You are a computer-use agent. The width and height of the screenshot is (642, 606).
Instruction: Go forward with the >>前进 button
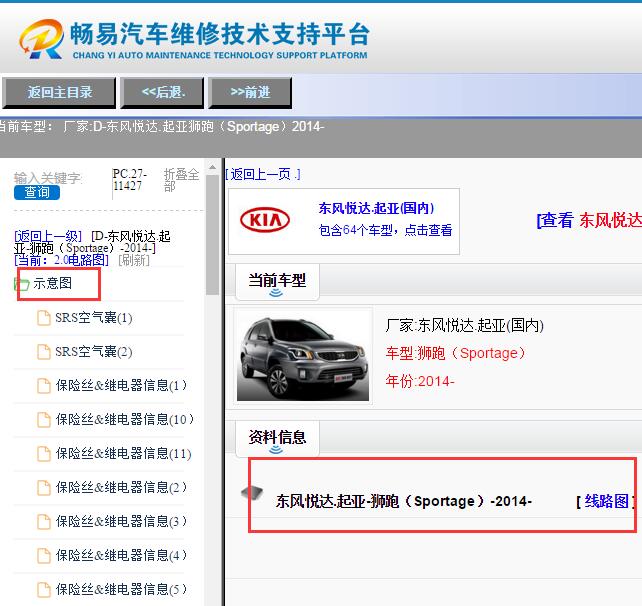coord(250,93)
